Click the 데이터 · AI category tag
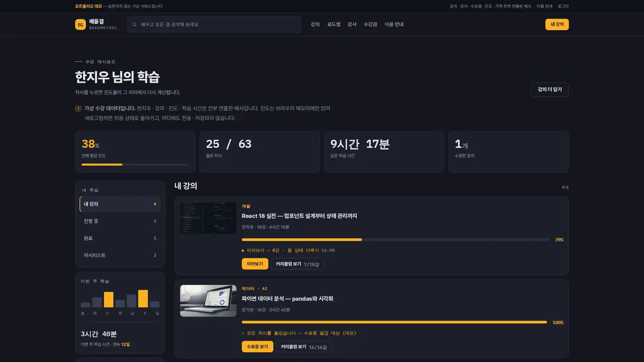 254,289
